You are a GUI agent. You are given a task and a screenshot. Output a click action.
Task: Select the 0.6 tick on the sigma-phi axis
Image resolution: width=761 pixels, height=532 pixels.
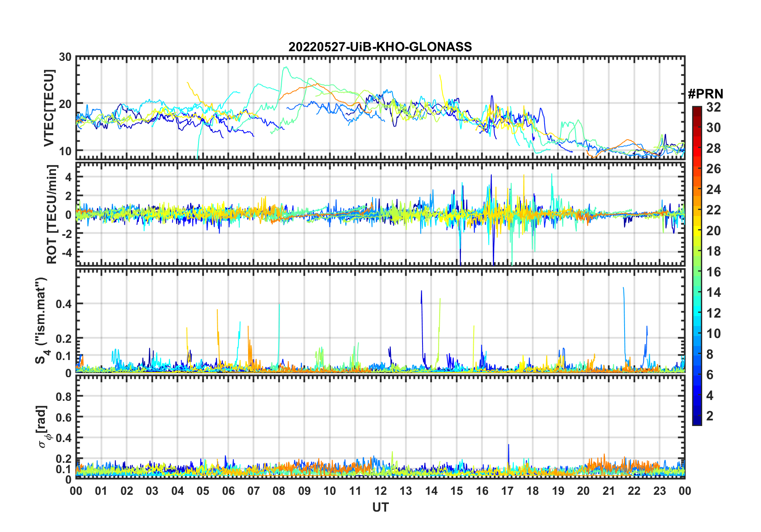64,417
